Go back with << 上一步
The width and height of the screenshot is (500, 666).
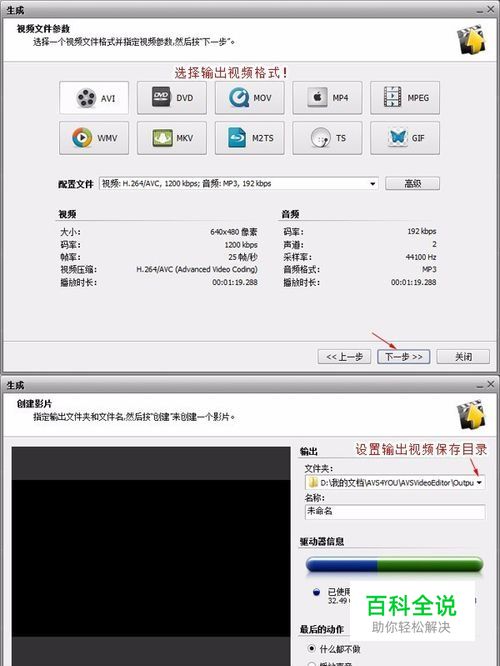[344, 357]
